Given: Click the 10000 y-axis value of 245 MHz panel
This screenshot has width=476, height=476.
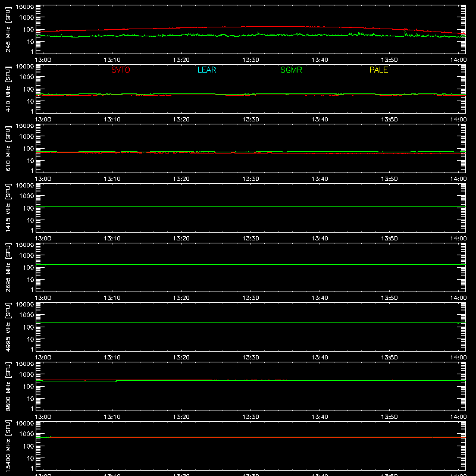Looking at the screenshot, I should pos(25,7).
